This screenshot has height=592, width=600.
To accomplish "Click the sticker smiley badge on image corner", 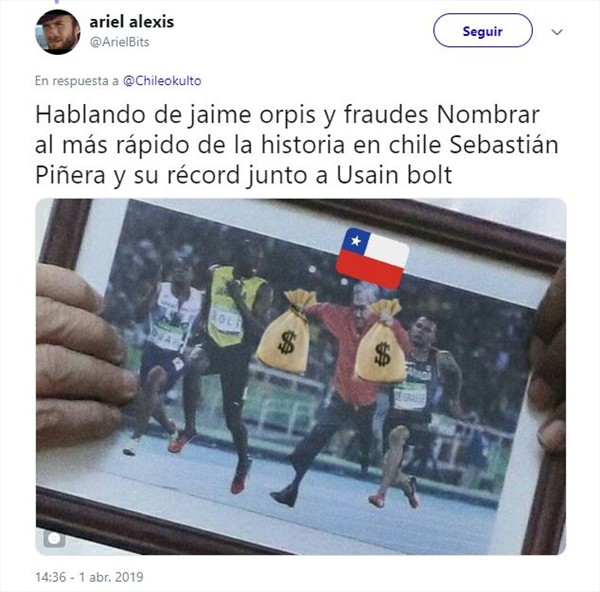I will (x=54, y=539).
